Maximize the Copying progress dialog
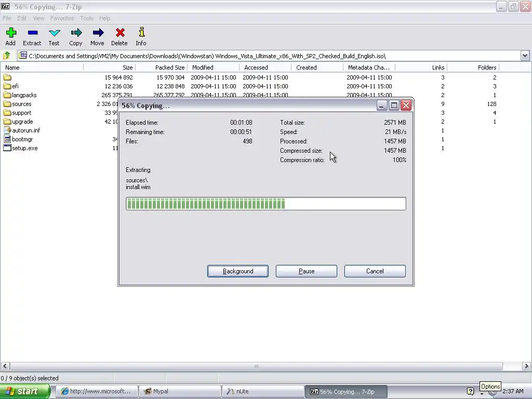 click(394, 105)
